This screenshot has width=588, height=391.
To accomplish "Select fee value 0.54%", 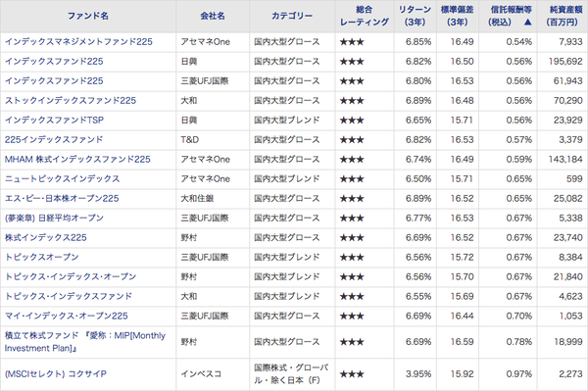I will coord(519,41).
